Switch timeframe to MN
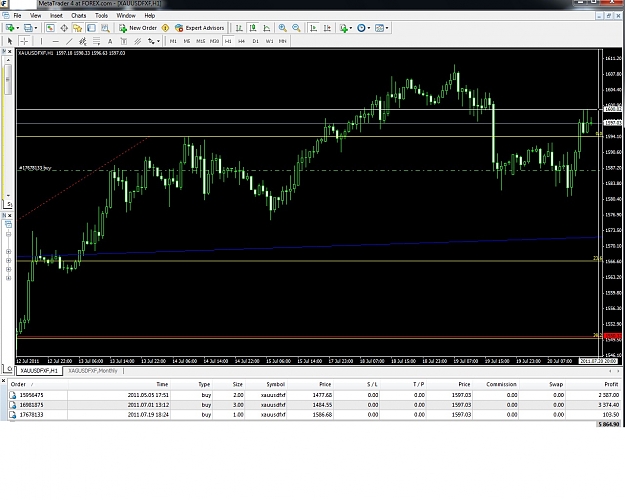This screenshot has height=500, width=625. coord(283,41)
